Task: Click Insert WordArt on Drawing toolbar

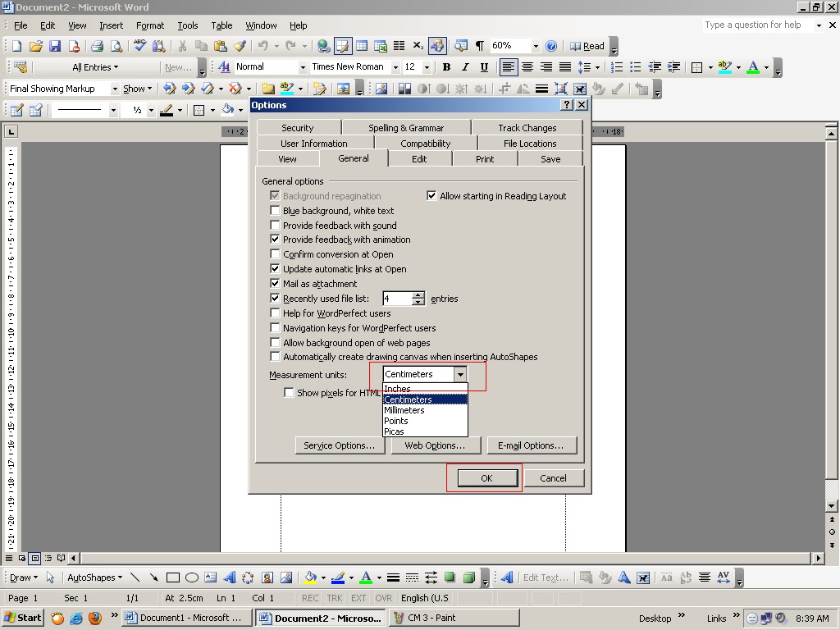Action: [230, 577]
